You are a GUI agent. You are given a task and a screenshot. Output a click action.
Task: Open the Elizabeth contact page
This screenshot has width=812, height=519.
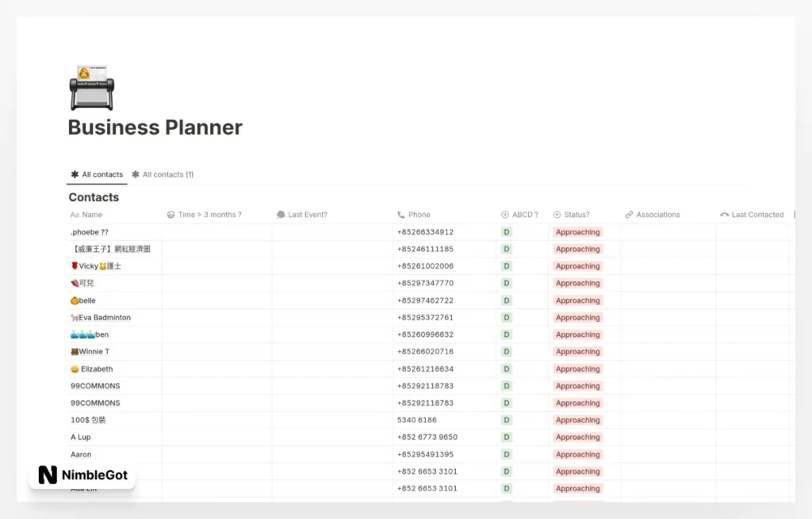point(96,369)
